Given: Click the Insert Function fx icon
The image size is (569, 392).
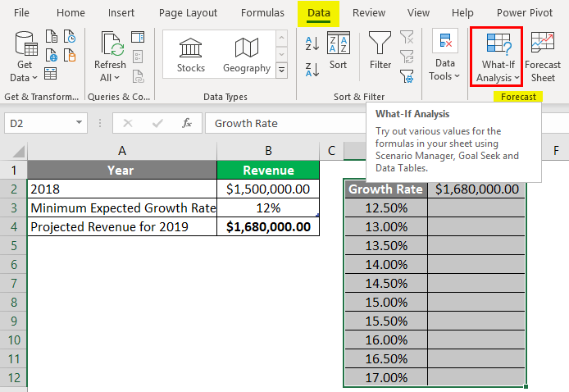Looking at the screenshot, I should click(x=187, y=123).
